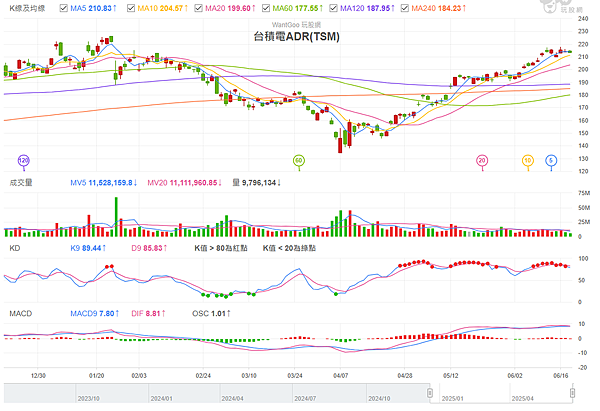
Task: Click the blue 5 marker on chart
Action: 551,160
